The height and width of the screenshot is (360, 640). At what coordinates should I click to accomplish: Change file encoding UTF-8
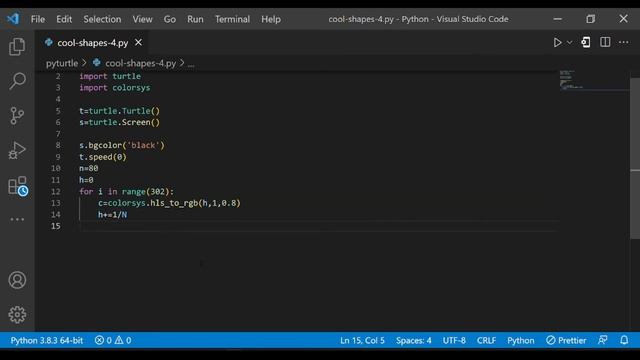[x=454, y=340]
